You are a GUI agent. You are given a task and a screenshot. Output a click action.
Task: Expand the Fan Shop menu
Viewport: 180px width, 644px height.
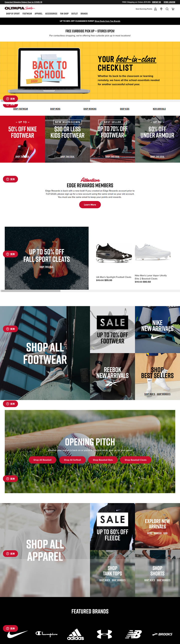64,14
